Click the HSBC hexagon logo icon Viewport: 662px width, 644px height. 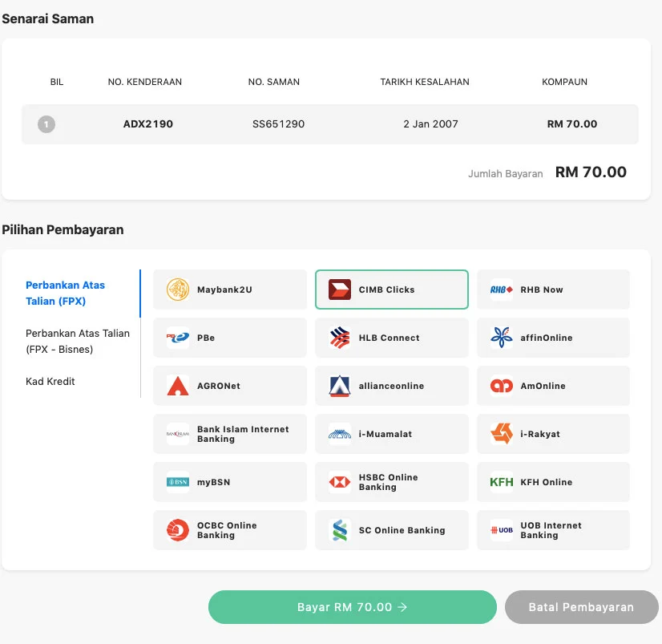(340, 482)
